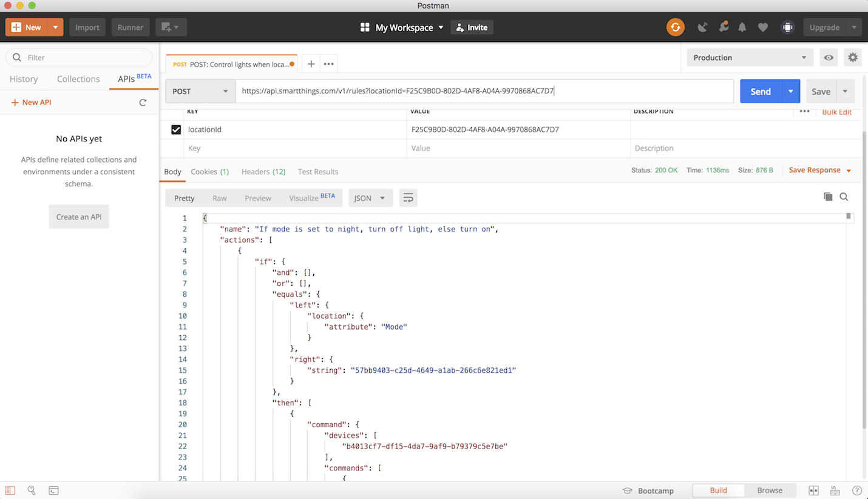Click the Save button
Image resolution: width=868 pixels, height=499 pixels.
coord(821,91)
